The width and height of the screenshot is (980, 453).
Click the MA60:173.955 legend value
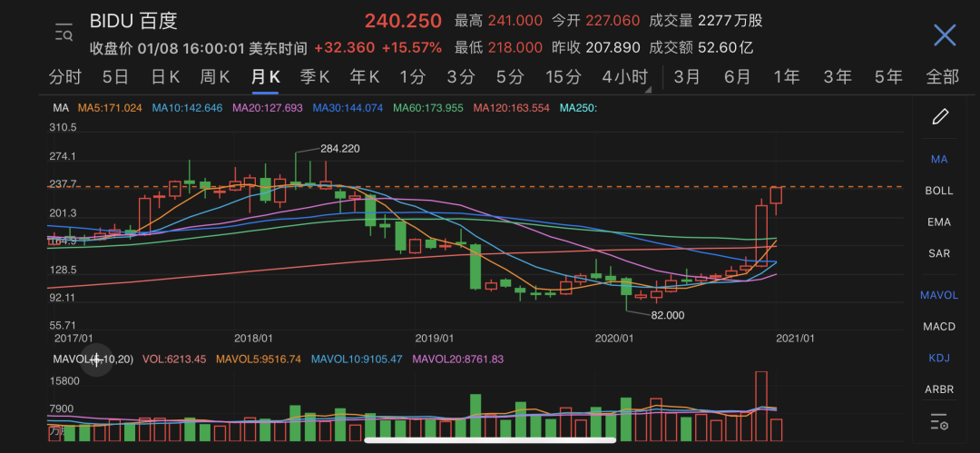[428, 108]
